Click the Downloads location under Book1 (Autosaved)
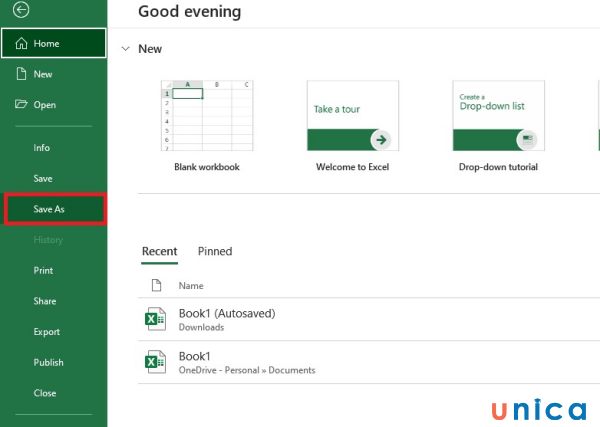 pyautogui.click(x=201, y=327)
